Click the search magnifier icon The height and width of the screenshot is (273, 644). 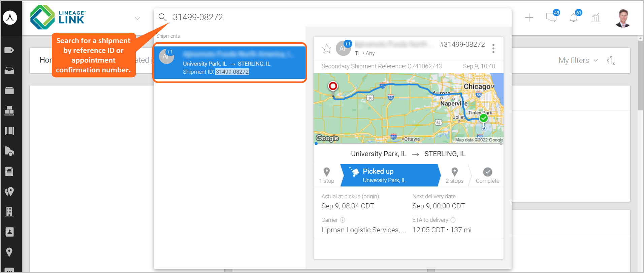pos(163,17)
